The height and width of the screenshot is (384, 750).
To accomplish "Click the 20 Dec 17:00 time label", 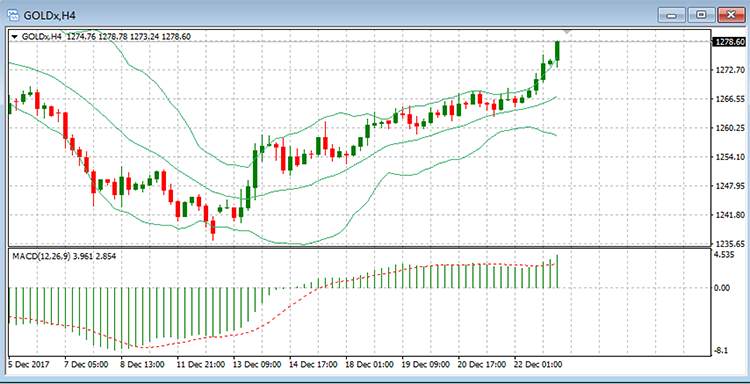I will click(x=482, y=364).
